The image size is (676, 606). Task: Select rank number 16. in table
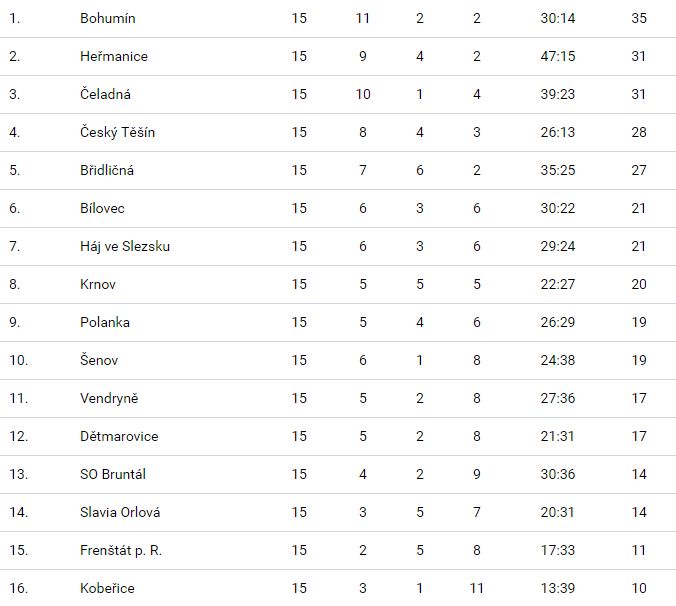(x=15, y=589)
